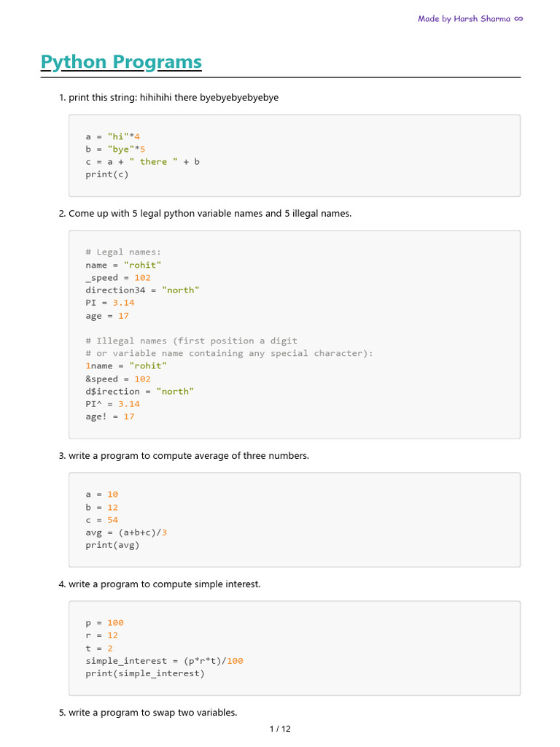Viewport: 560px width, 747px height.
Task: Click question 3 about average of three numbers
Action: click(188, 455)
